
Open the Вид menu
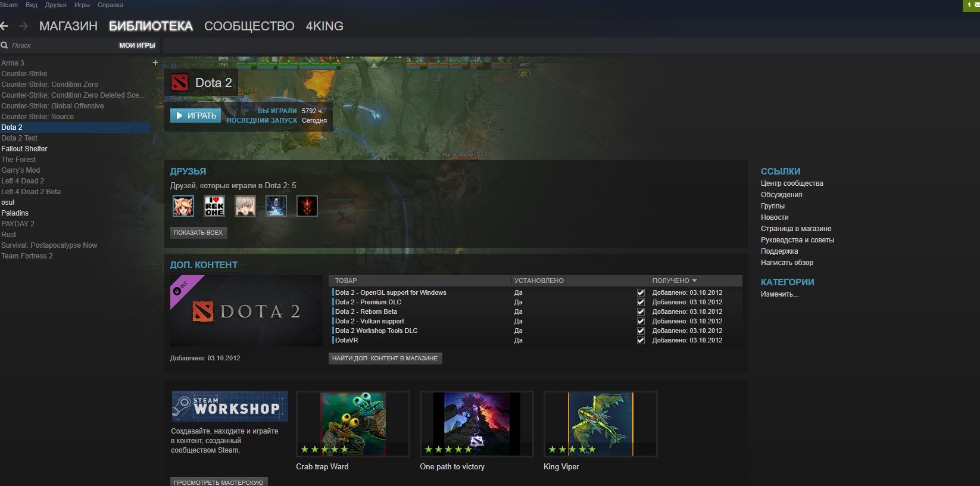32,5
